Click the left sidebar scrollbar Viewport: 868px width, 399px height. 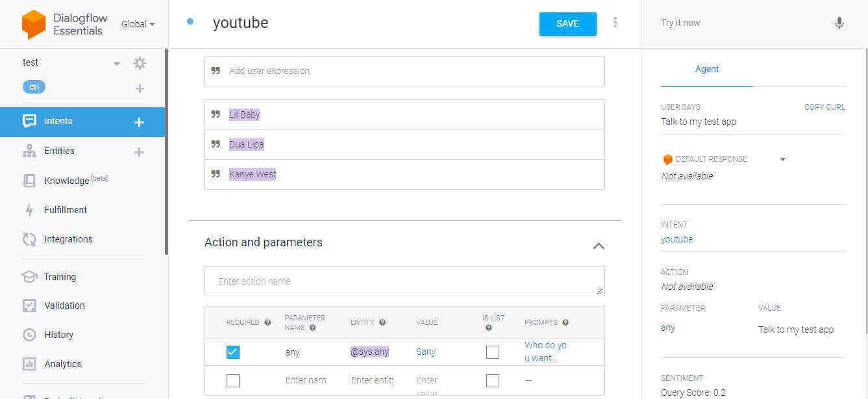[167, 151]
